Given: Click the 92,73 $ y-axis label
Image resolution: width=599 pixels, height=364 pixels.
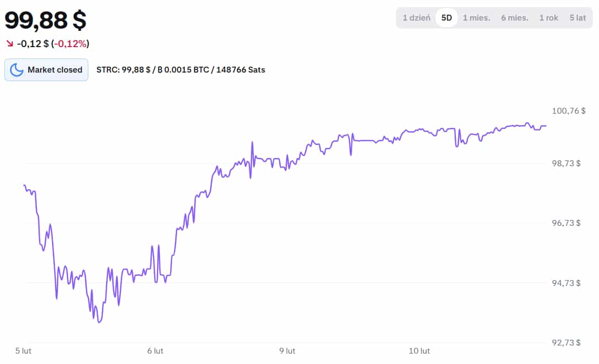Looking at the screenshot, I should pyautogui.click(x=566, y=343).
